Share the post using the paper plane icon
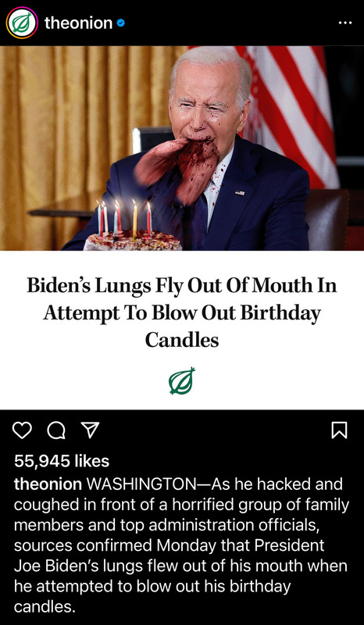This screenshot has height=625, width=364. tap(90, 430)
